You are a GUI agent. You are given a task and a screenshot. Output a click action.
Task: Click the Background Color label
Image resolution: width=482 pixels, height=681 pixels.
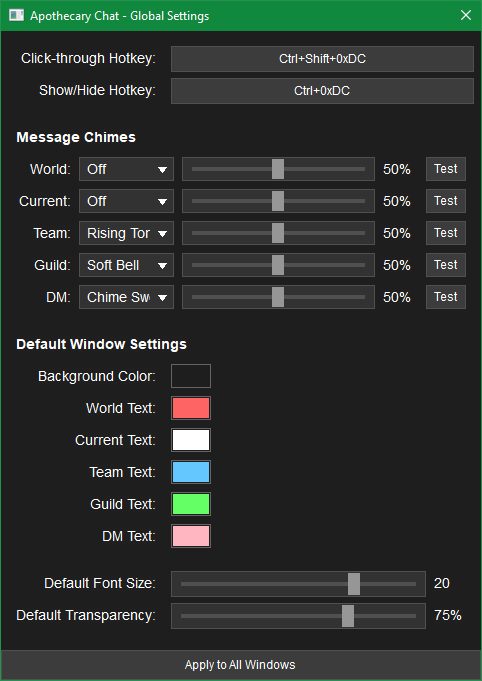[x=97, y=376]
